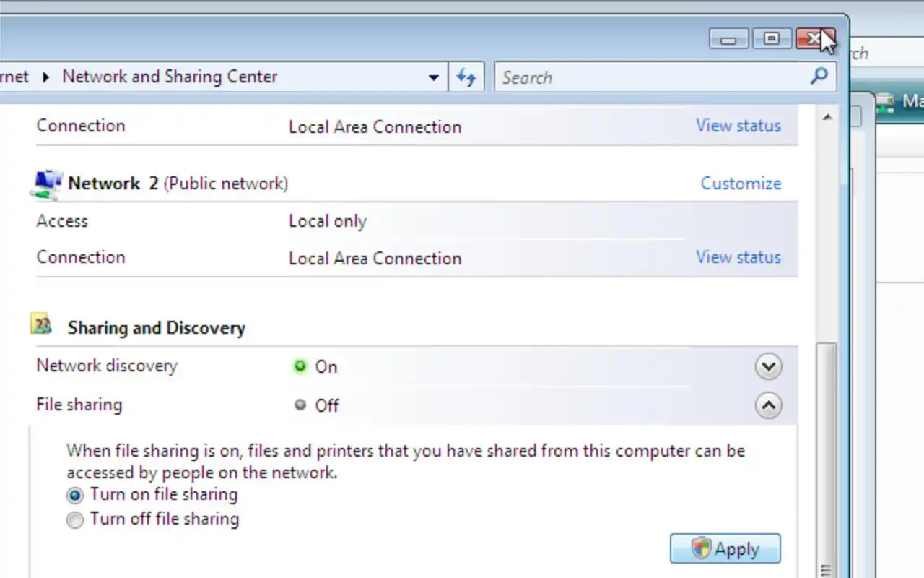Click the shield icon on Apply button
The image size is (924, 578).
701,548
